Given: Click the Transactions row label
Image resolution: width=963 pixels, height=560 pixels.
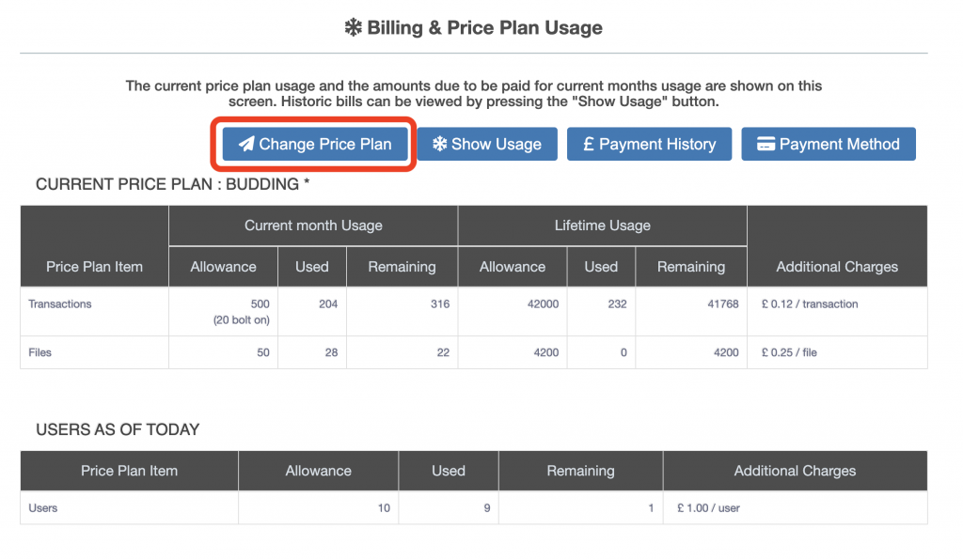Looking at the screenshot, I should pyautogui.click(x=60, y=304).
